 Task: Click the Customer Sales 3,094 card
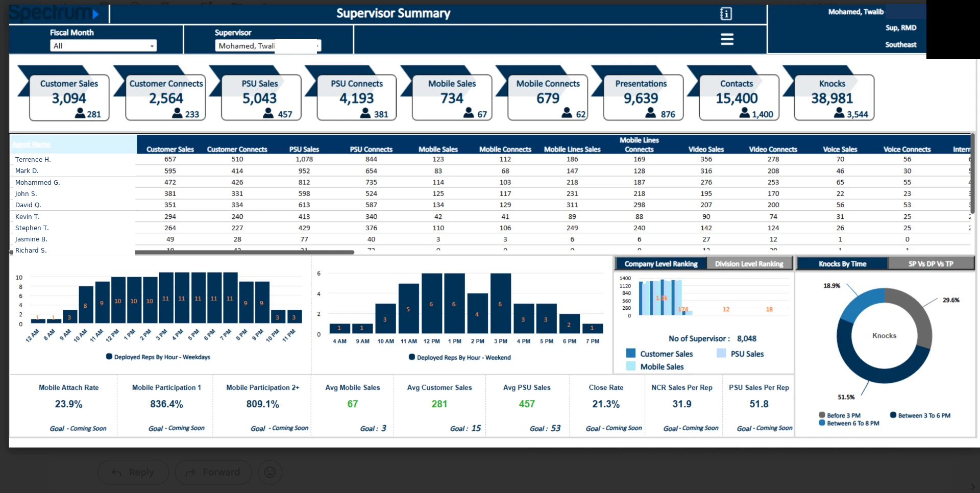(69, 97)
